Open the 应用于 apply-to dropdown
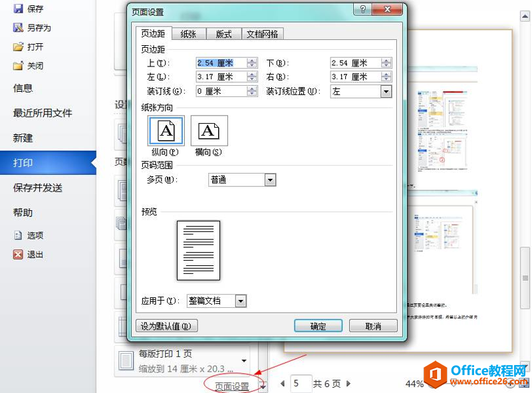 pyautogui.click(x=240, y=301)
